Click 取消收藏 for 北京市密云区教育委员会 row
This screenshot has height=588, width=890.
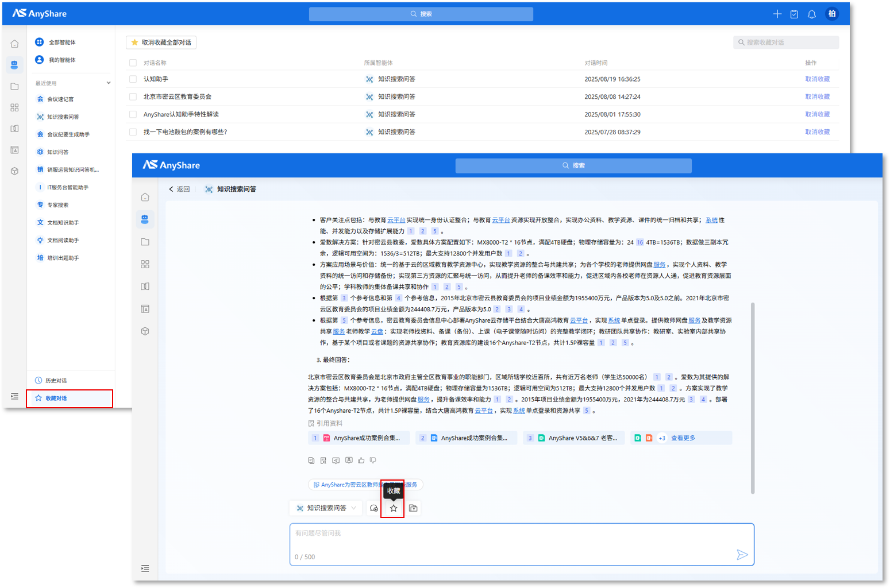pyautogui.click(x=818, y=97)
